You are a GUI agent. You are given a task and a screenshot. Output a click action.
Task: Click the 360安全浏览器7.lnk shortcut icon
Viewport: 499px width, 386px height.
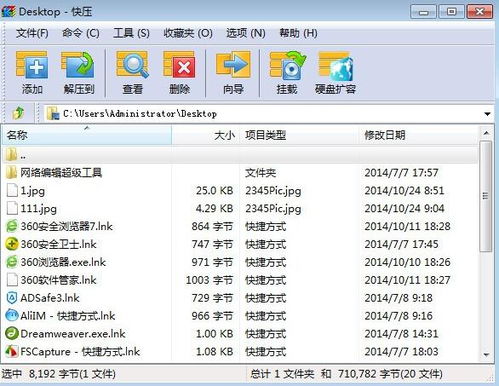tap(12, 226)
